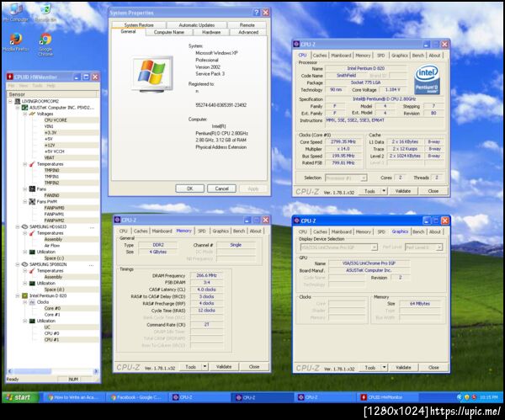Screen dimensions: 505x420
Task: Click Close button in CPU-Z Memory window
Action: 254,366
